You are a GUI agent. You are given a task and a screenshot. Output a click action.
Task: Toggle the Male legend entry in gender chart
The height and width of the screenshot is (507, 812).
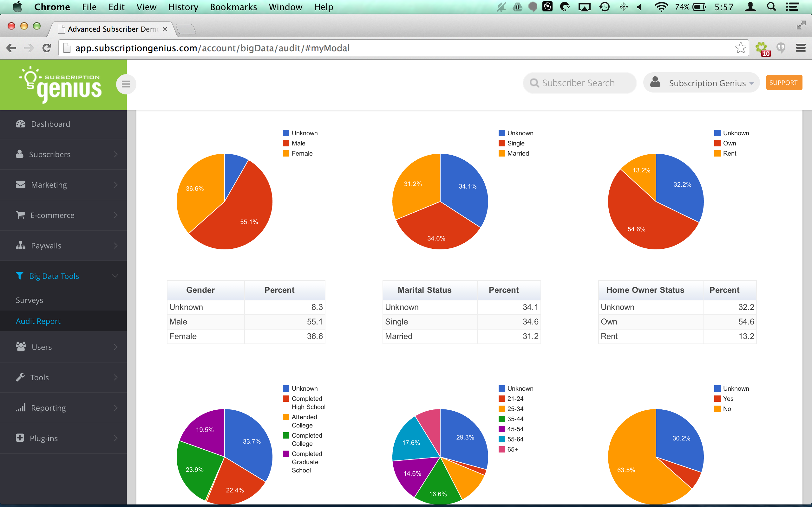294,143
